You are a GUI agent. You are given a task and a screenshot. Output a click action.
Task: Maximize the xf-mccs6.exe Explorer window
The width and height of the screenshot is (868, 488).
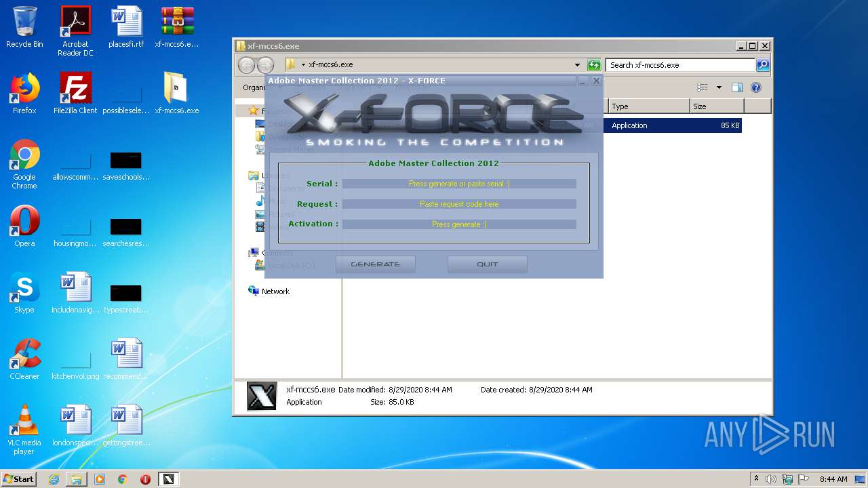pyautogui.click(x=752, y=46)
